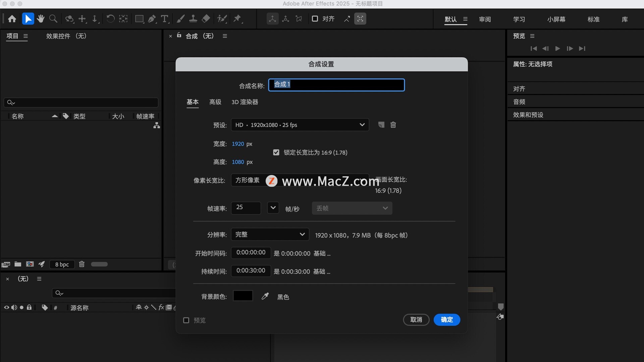Select the Brush tool
Image resolution: width=644 pixels, height=362 pixels.
coord(180,19)
